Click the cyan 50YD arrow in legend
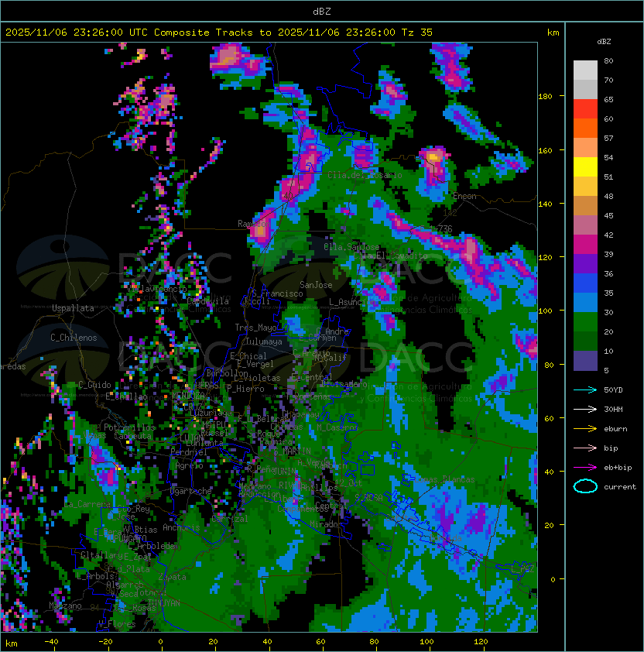Image resolution: width=644 pixels, height=652 pixels. [585, 390]
